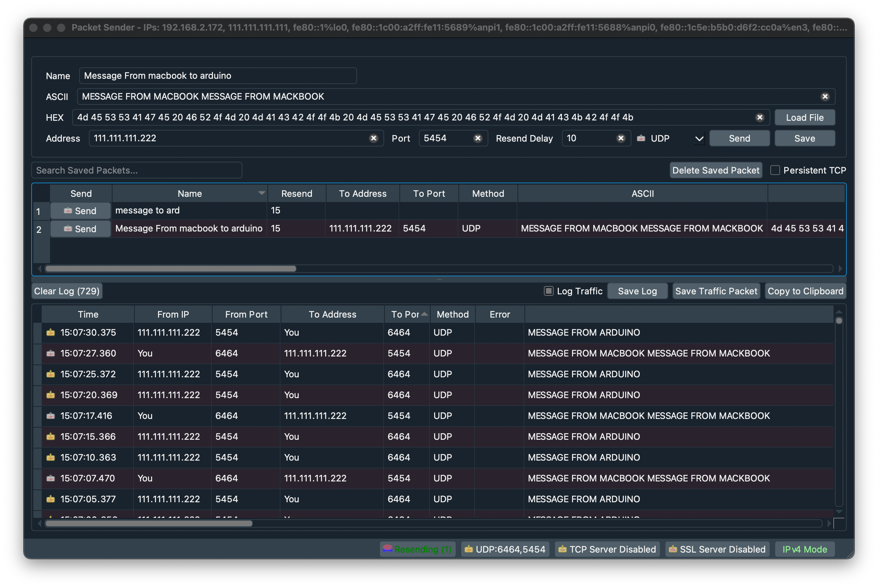
Task: Click the TCP Server Disabled status icon
Action: click(563, 549)
